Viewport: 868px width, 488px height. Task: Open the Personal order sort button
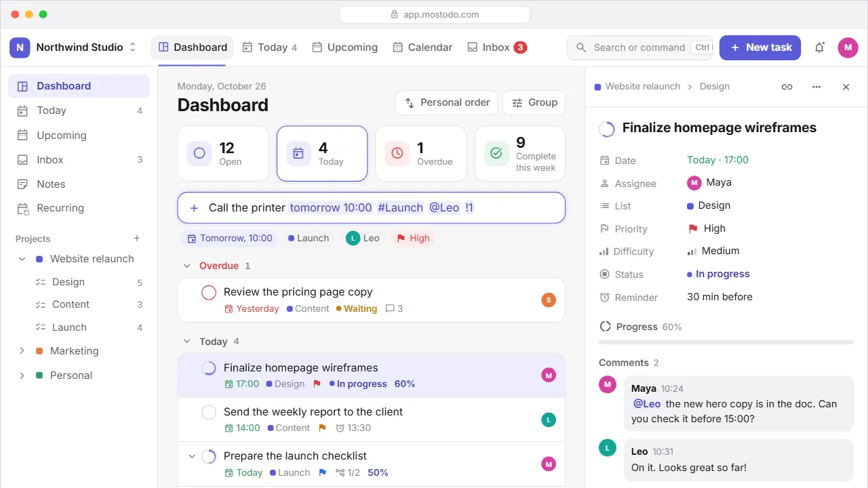tap(447, 103)
